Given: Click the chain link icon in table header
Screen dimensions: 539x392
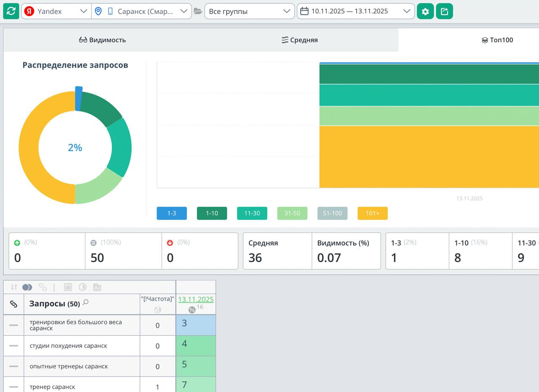Looking at the screenshot, I should pos(13,304).
